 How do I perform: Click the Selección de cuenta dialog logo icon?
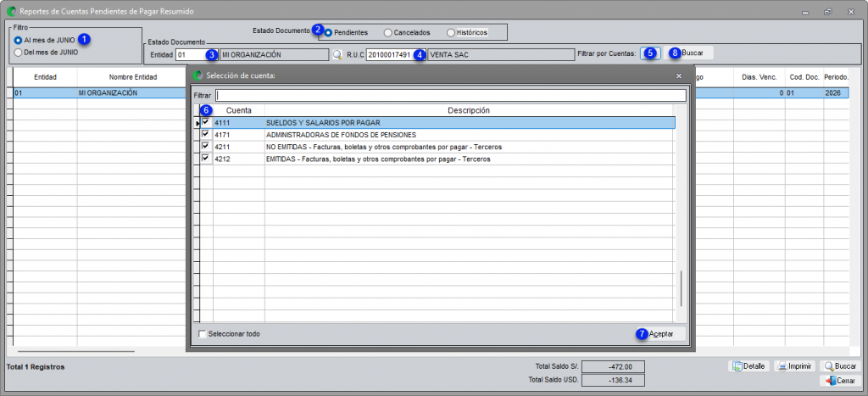198,75
